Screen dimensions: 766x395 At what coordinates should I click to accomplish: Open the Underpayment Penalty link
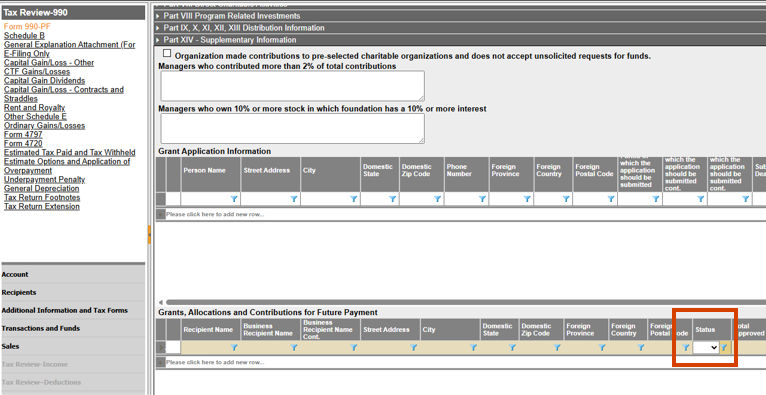pos(44,180)
